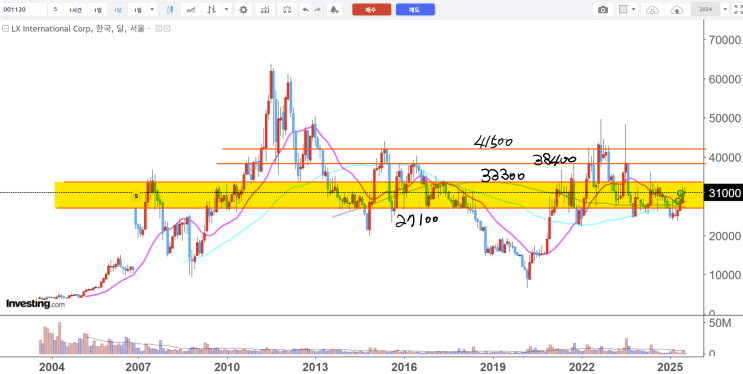
Task: Toggle the small legend box next to title
Action: click(x=159, y=29)
